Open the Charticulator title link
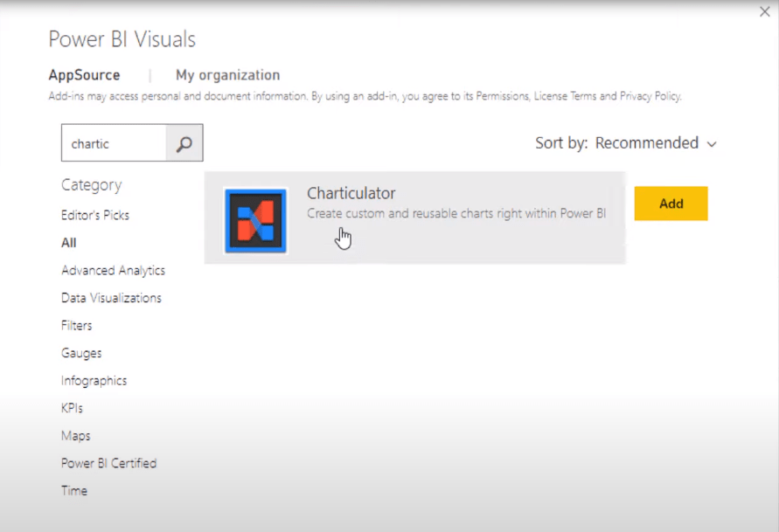Screen dimensions: 779x532 [351, 193]
